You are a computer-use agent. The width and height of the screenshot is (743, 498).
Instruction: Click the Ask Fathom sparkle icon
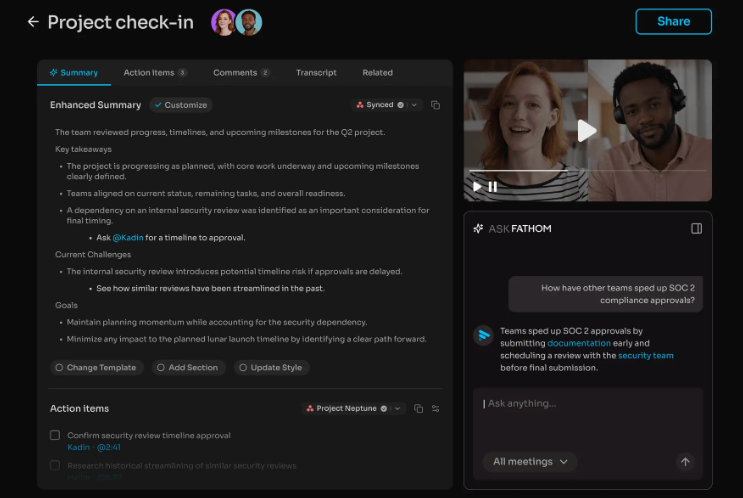click(478, 228)
